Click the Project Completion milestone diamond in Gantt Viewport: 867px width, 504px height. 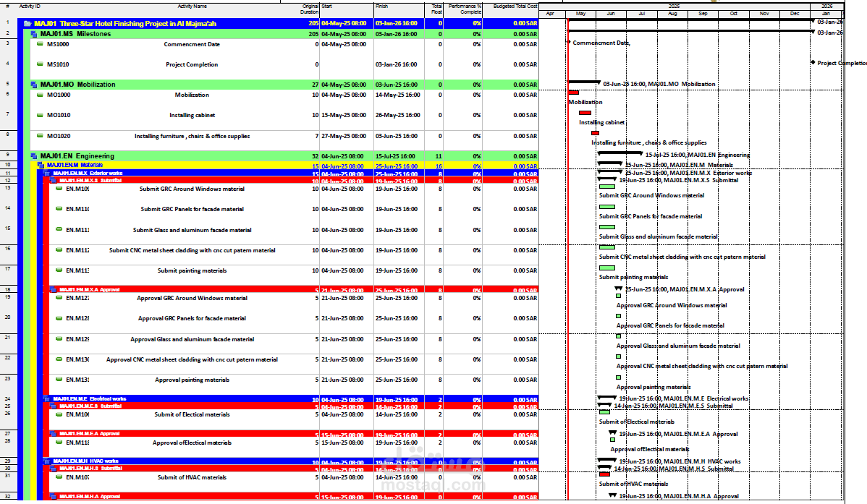[813, 62]
